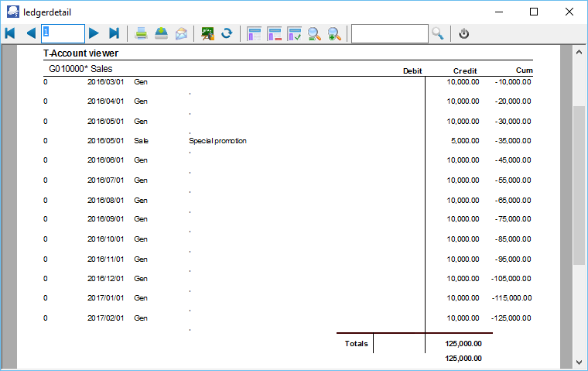Go to previous report page

pyautogui.click(x=31, y=33)
